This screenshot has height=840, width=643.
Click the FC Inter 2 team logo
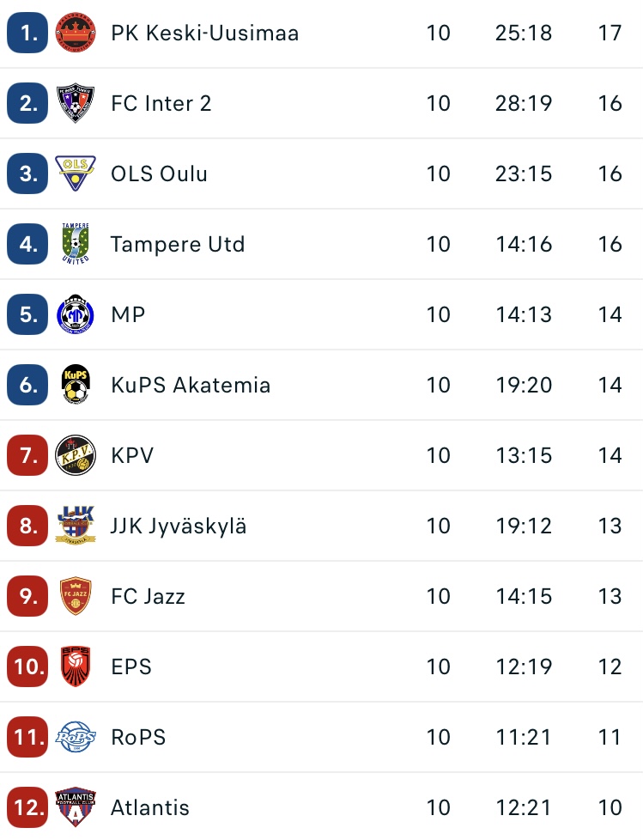point(76,103)
